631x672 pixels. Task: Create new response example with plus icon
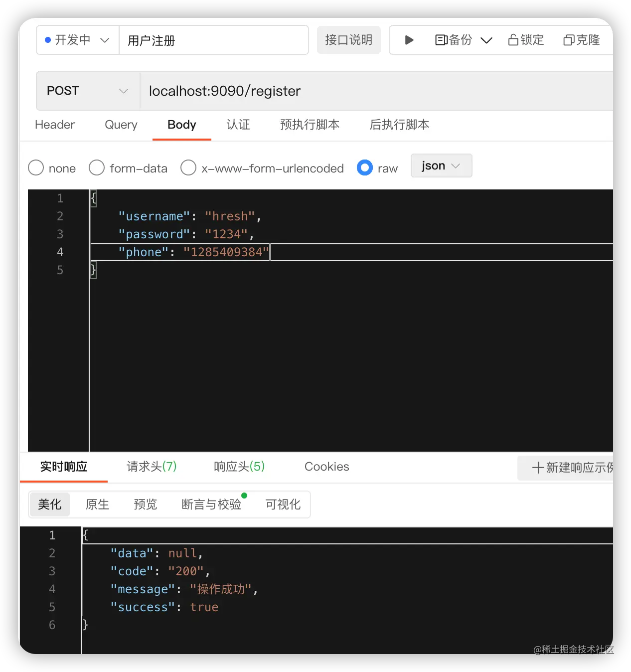tap(538, 468)
